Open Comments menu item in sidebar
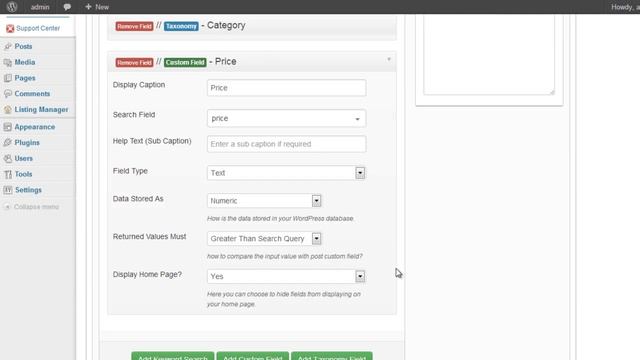The width and height of the screenshot is (640, 360). pos(32,94)
